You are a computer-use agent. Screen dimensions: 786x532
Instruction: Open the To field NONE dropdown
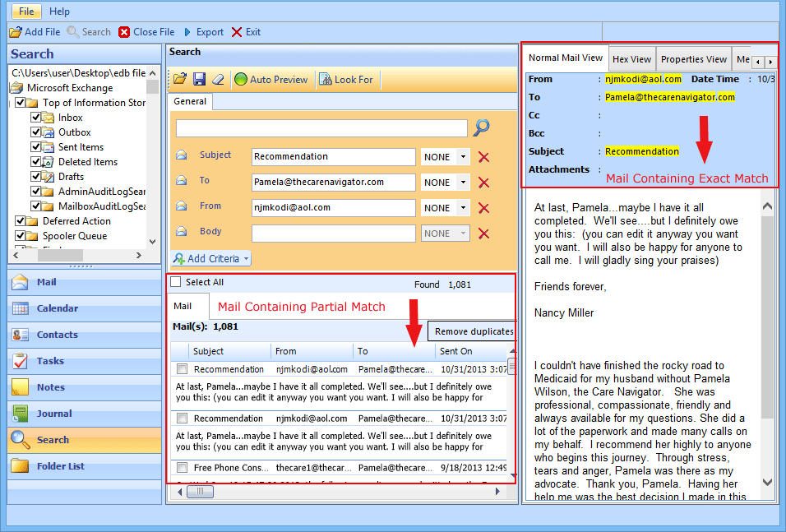pyautogui.click(x=464, y=183)
